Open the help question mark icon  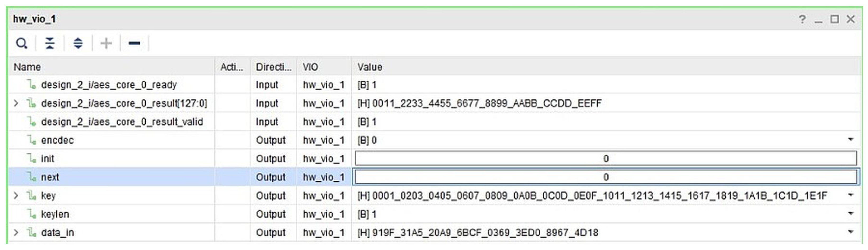tap(802, 19)
